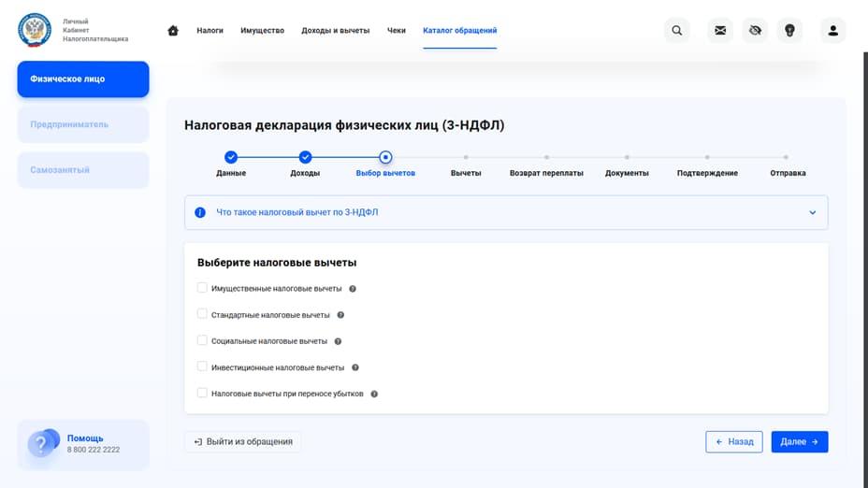Check Имущественные налоговые вычеты
Viewport: 868px width, 488px height.
point(202,288)
